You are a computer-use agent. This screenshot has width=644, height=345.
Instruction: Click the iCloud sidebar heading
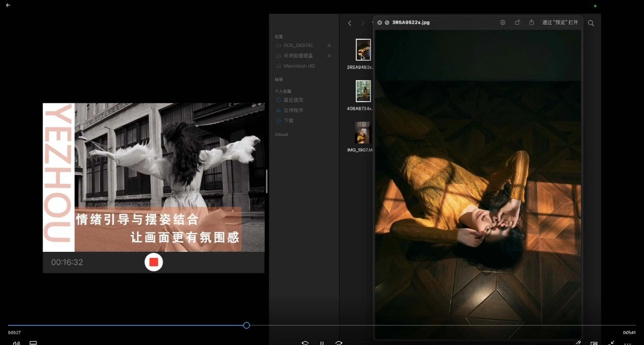click(x=281, y=134)
